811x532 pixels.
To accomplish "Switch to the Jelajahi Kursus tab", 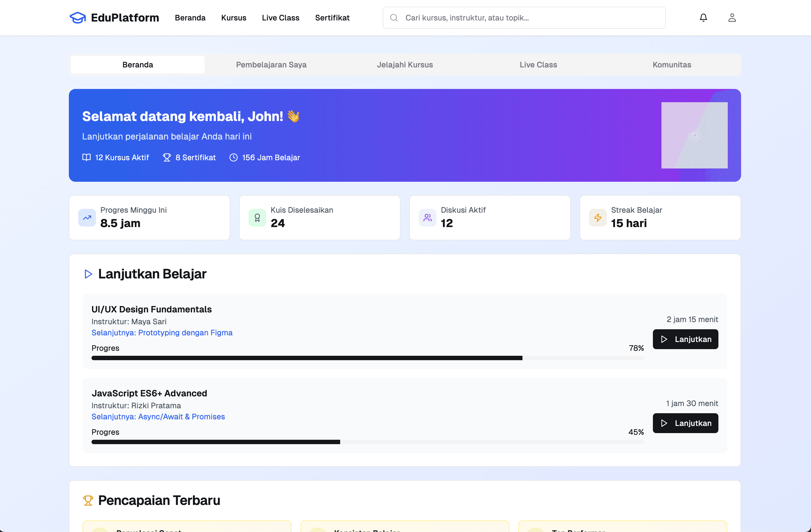I will click(x=405, y=65).
